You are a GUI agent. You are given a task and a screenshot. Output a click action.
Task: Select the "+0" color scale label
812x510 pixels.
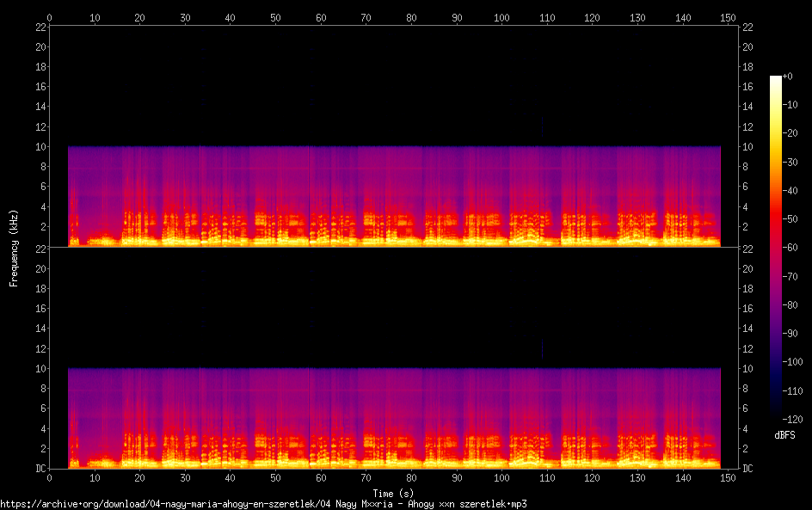click(787, 76)
